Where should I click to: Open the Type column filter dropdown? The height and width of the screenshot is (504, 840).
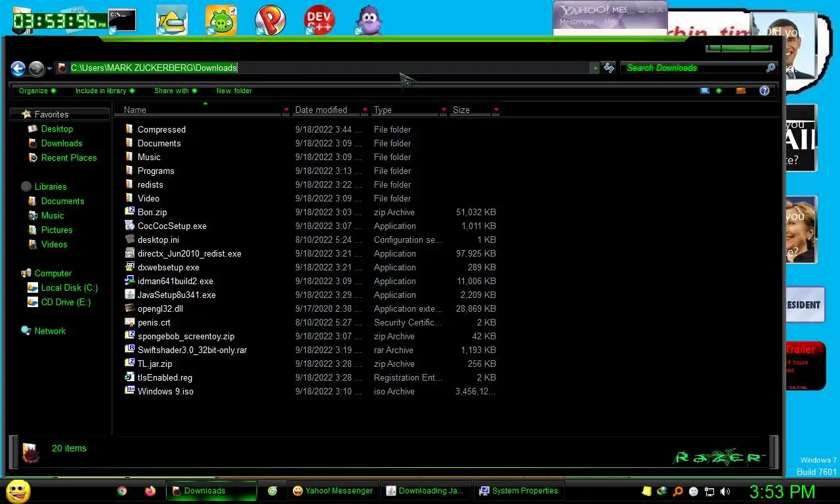444,110
